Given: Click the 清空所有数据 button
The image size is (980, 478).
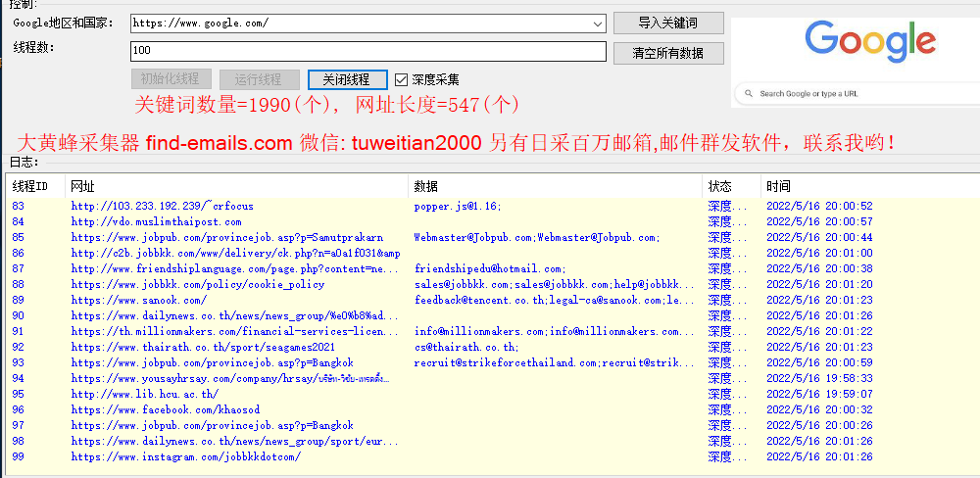Looking at the screenshot, I should click(x=668, y=53).
